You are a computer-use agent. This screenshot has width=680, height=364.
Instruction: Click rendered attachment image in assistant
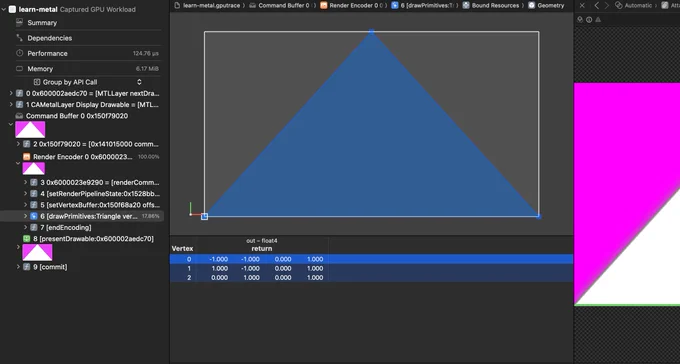click(627, 194)
